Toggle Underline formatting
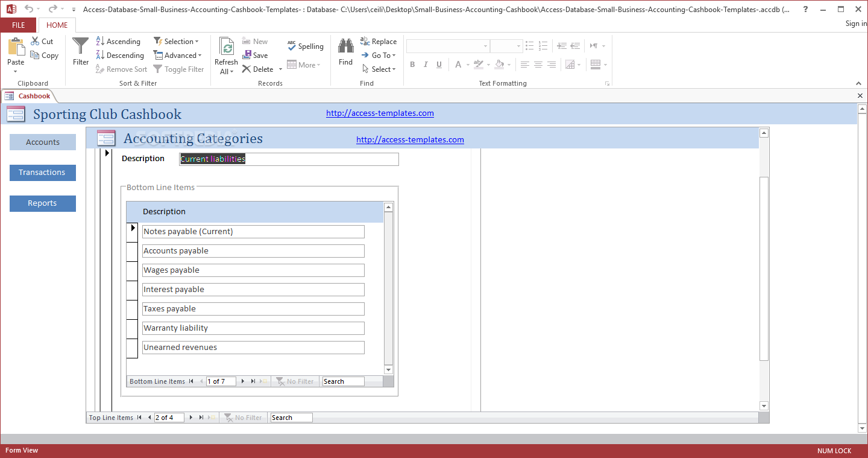The image size is (868, 458). point(439,65)
